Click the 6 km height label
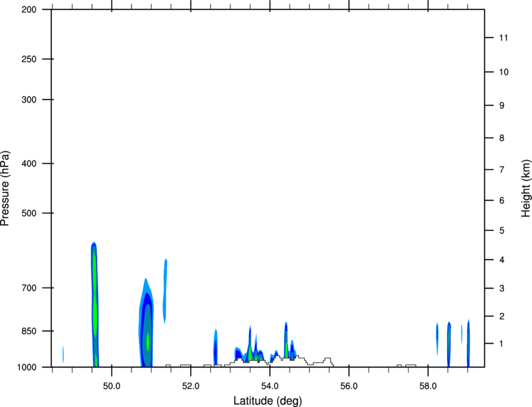Image resolution: width=532 pixels, height=407 pixels. (x=502, y=200)
